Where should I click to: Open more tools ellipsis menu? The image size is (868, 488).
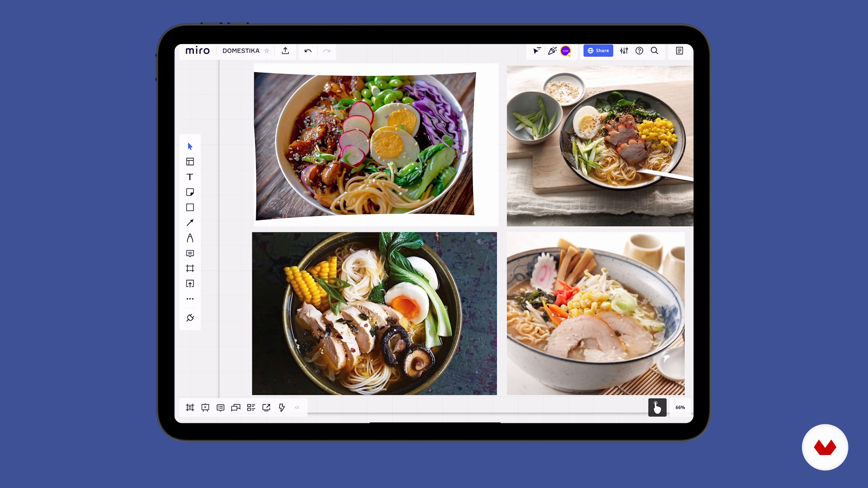(x=190, y=299)
